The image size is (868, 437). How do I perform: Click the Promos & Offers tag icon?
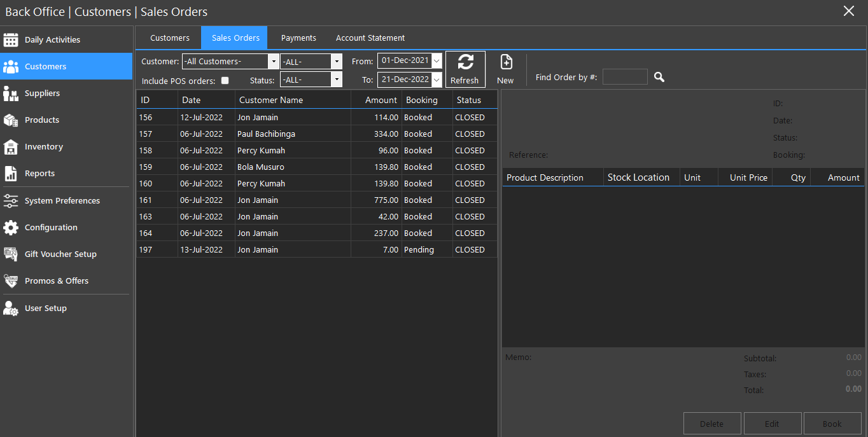click(x=11, y=281)
